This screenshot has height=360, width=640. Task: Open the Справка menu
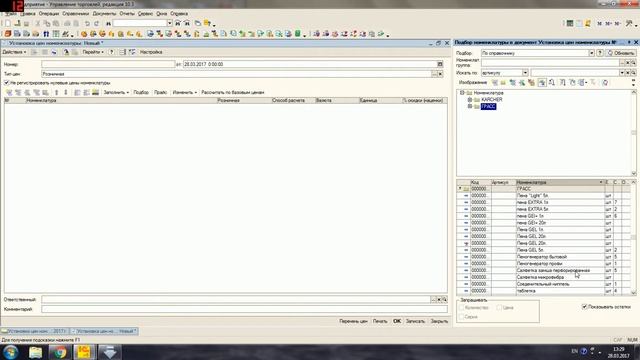point(179,13)
